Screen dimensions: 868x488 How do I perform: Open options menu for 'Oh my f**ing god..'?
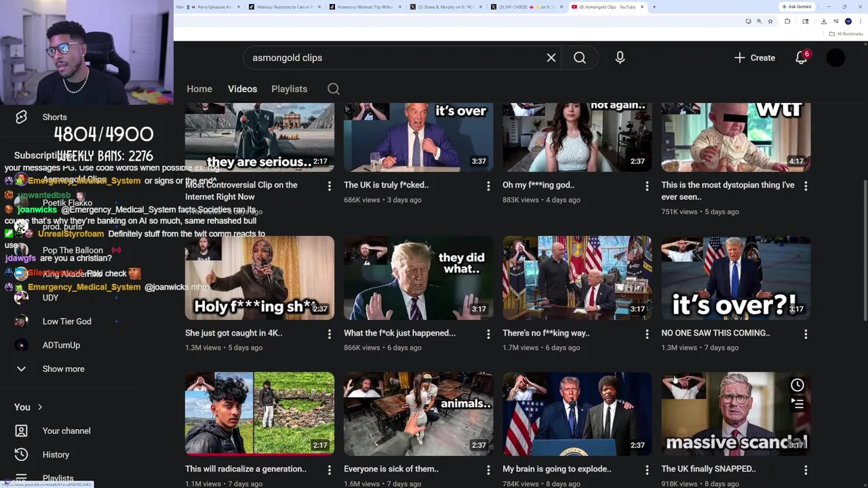coord(647,186)
